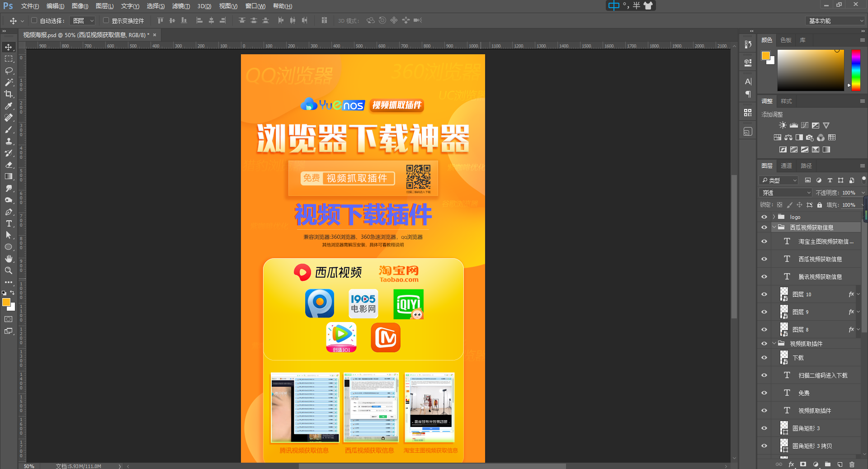Expand effects of 图层 8
The width and height of the screenshot is (868, 469).
[858, 330]
